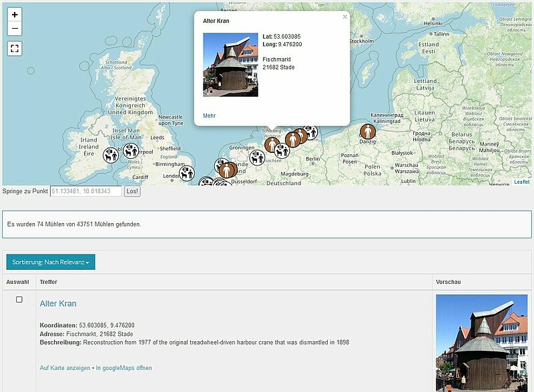Click Auf Karte anzeigen link

(65, 368)
